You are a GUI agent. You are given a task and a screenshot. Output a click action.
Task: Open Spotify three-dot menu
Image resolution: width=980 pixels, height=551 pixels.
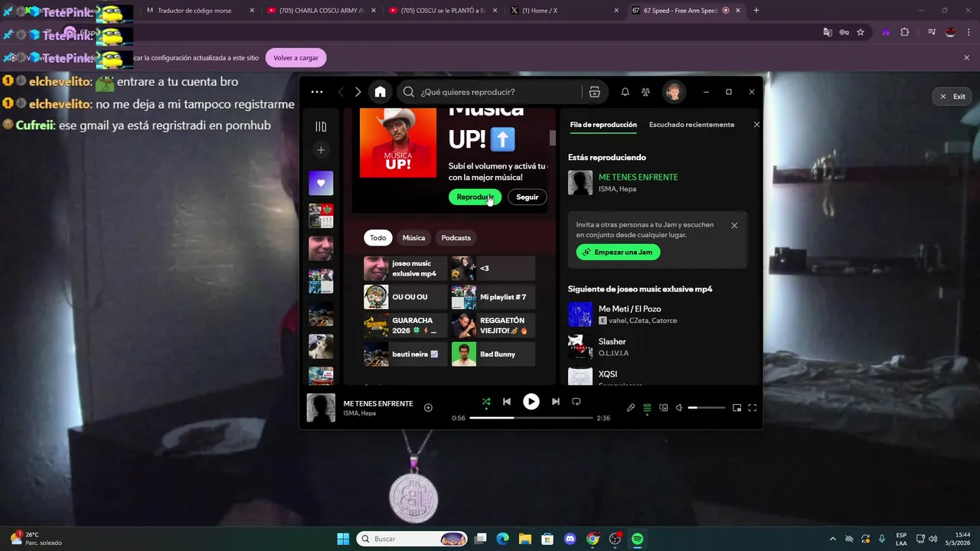click(x=317, y=92)
